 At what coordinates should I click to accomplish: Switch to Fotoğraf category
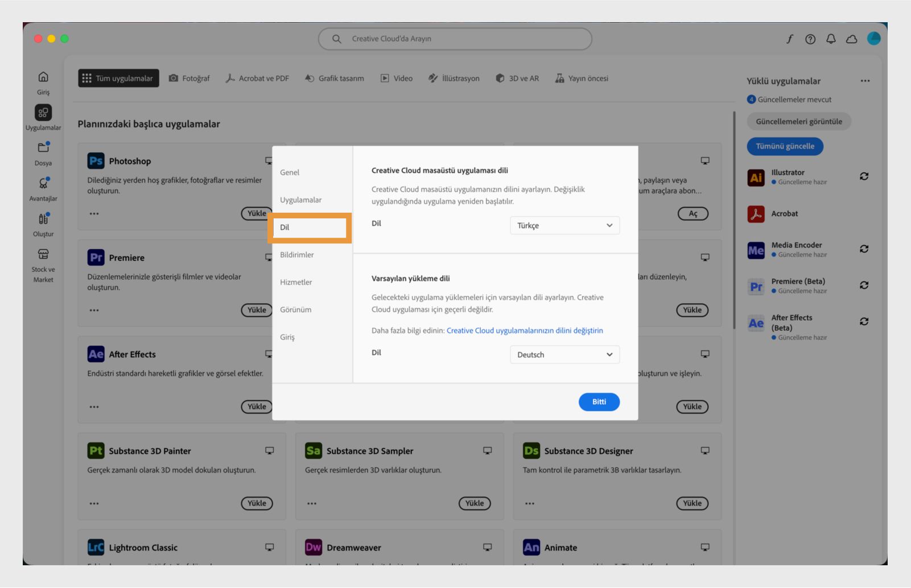189,78
